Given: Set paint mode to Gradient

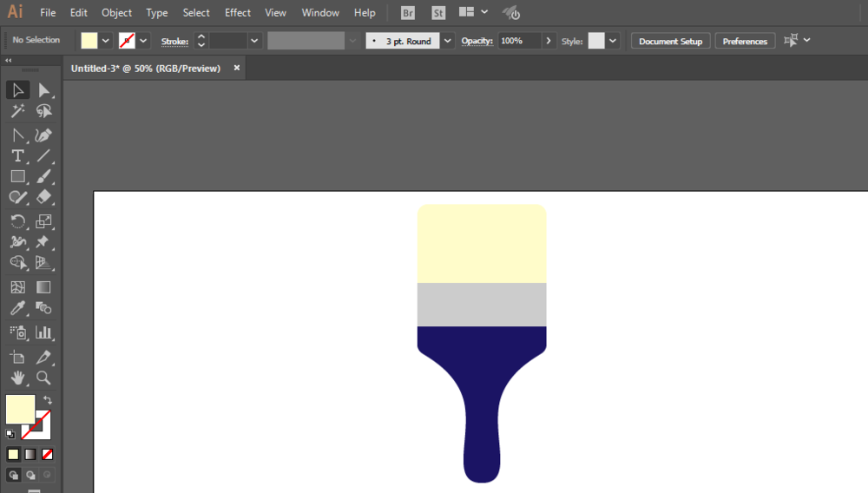Looking at the screenshot, I should point(30,454).
